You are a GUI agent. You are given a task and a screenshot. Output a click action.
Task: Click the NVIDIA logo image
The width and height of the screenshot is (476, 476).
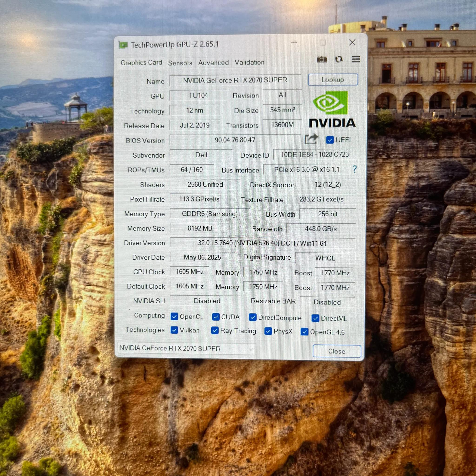(x=332, y=109)
